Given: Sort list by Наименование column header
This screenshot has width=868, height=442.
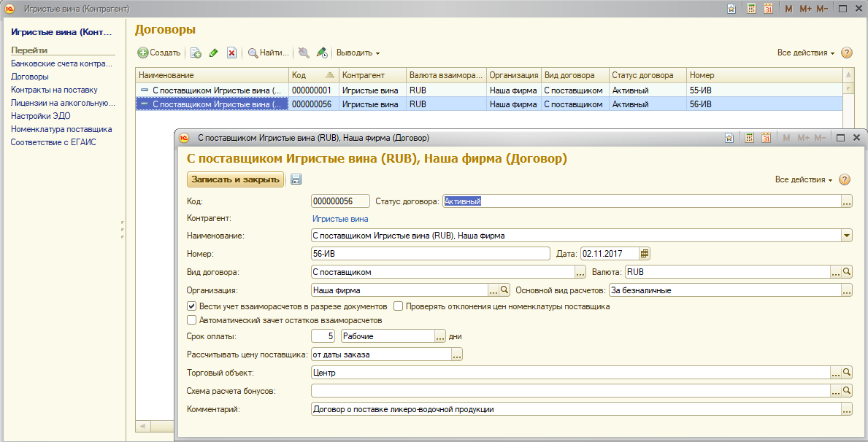Looking at the screenshot, I should 212,75.
